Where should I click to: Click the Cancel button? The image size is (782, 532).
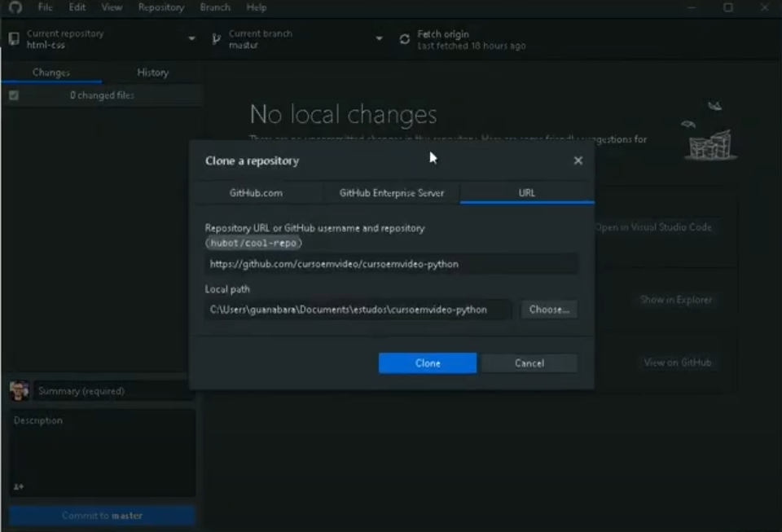[x=529, y=363]
